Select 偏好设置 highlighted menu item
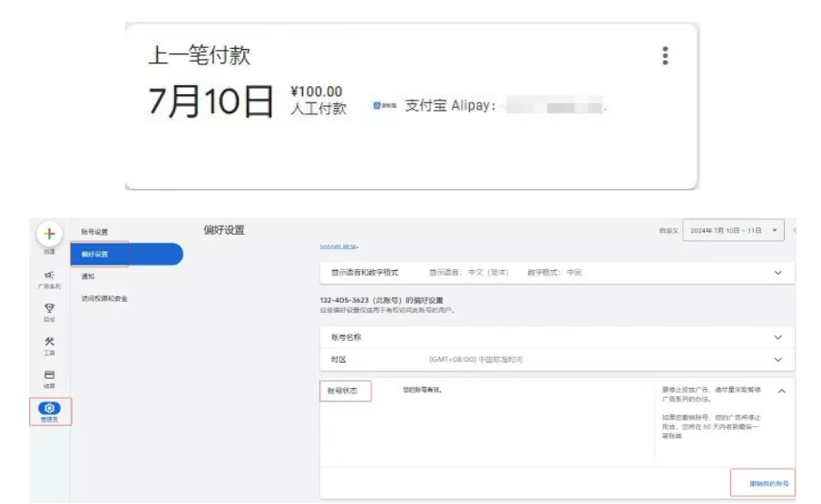Image resolution: width=821 pixels, height=504 pixels. [x=127, y=254]
